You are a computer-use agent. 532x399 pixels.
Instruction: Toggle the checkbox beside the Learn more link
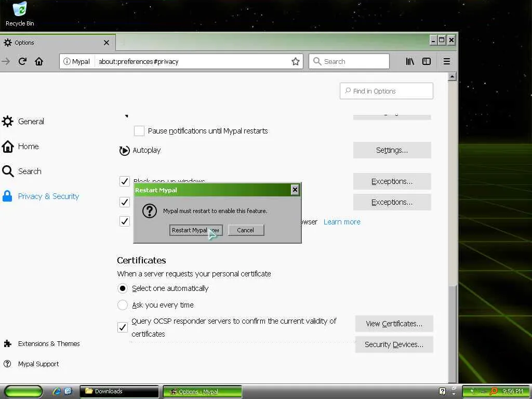click(x=125, y=221)
